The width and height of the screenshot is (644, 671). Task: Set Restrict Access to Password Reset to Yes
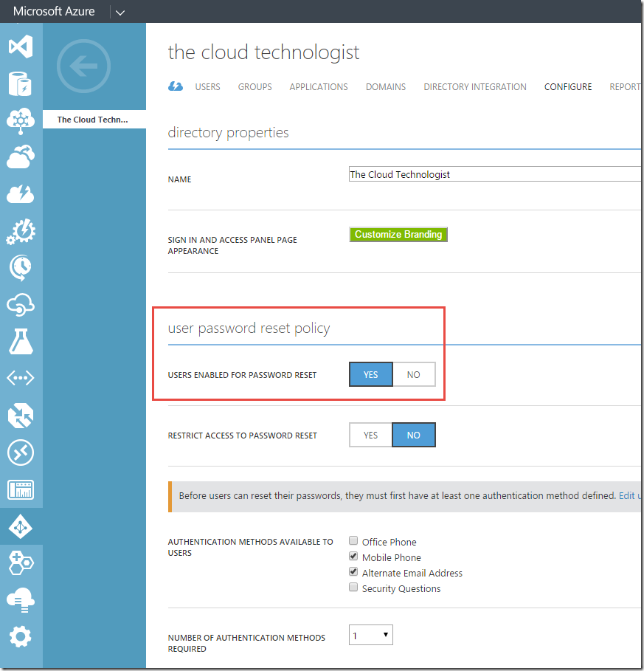point(371,436)
